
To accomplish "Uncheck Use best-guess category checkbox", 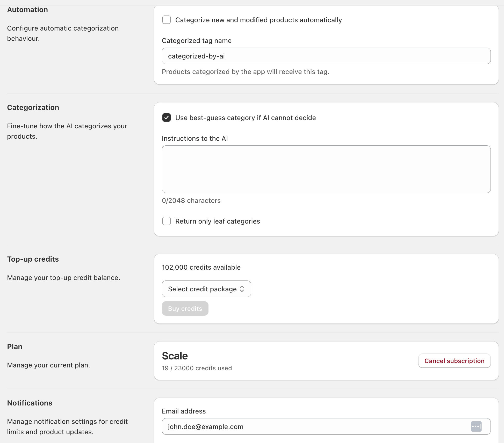I will [167, 117].
